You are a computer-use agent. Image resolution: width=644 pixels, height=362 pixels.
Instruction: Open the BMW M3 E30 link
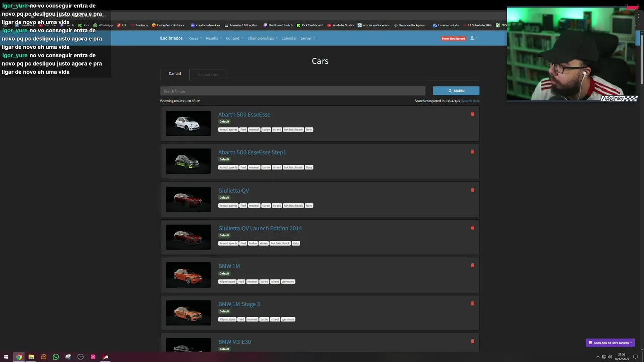click(x=234, y=342)
